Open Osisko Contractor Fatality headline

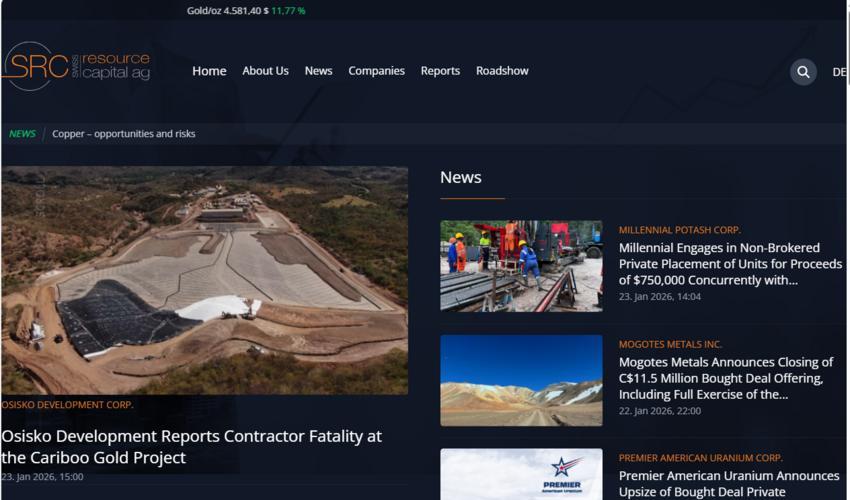[191, 447]
